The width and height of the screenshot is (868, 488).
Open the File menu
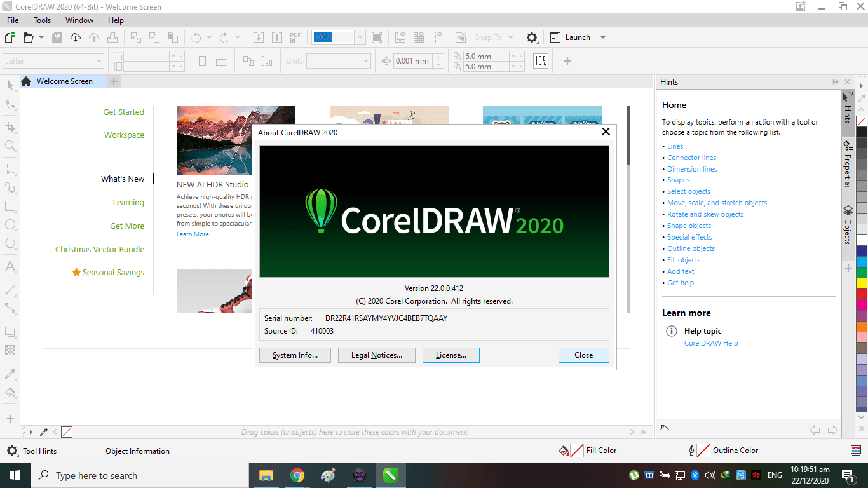pyautogui.click(x=13, y=20)
